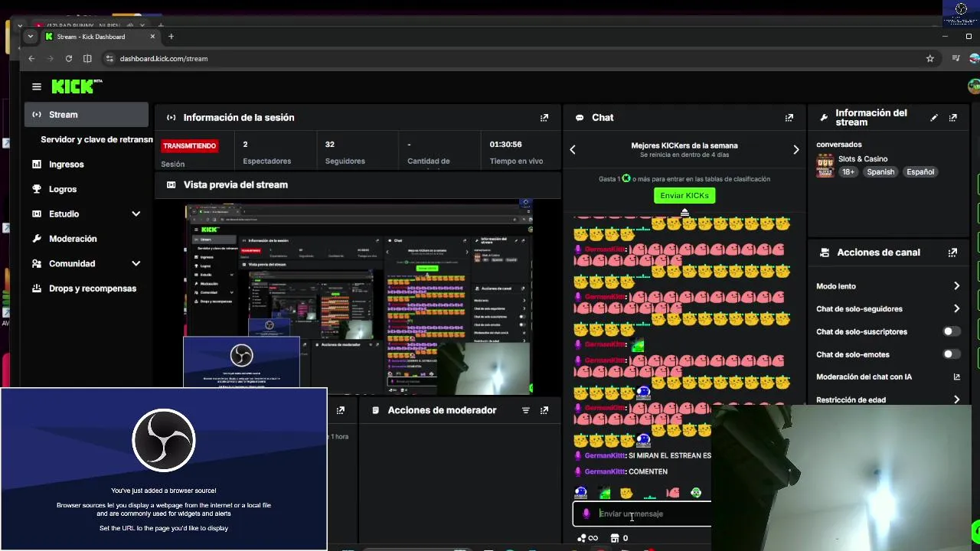The width and height of the screenshot is (980, 551).
Task: Pop out the Acciones de canal panel
Action: point(952,253)
